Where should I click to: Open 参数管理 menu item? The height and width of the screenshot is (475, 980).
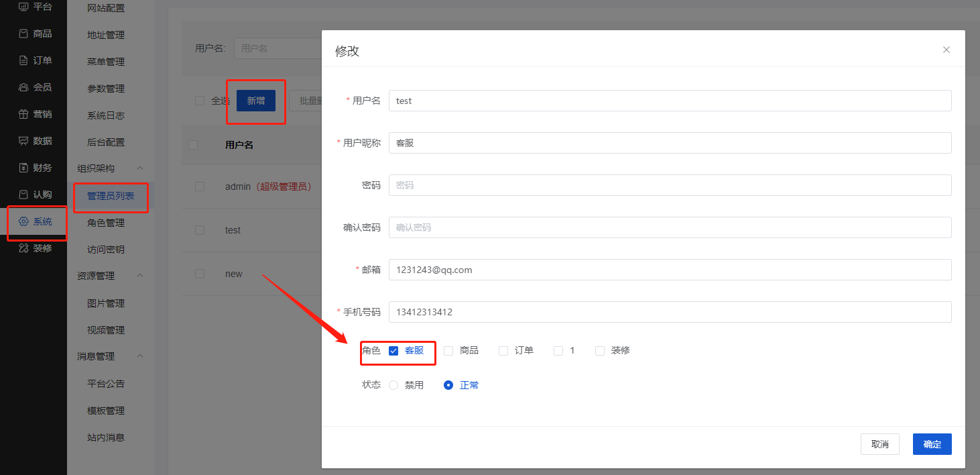click(x=106, y=89)
